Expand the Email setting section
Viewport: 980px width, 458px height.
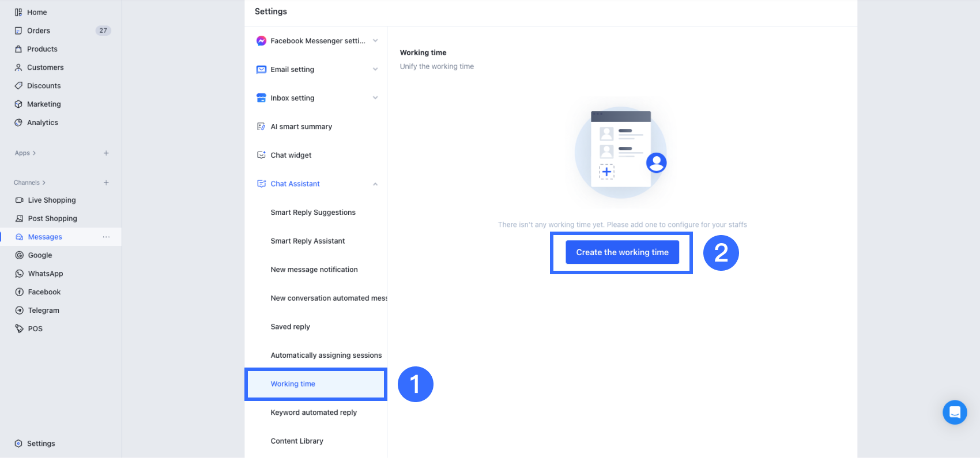coord(375,70)
